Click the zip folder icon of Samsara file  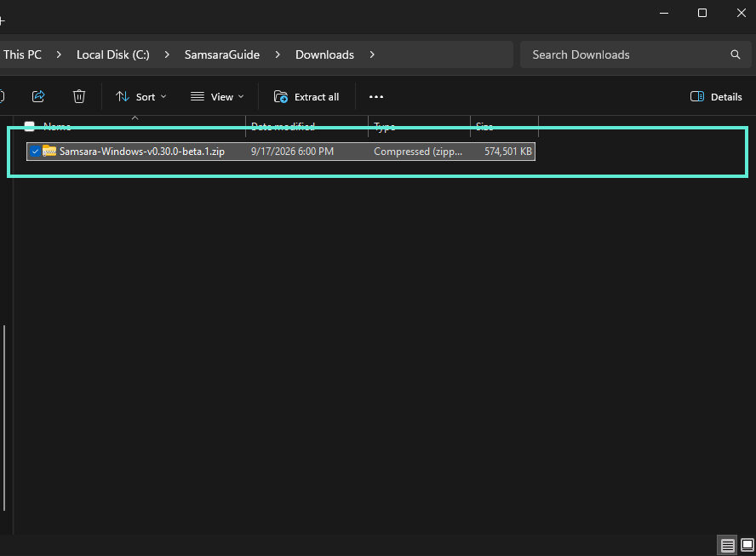coord(49,151)
